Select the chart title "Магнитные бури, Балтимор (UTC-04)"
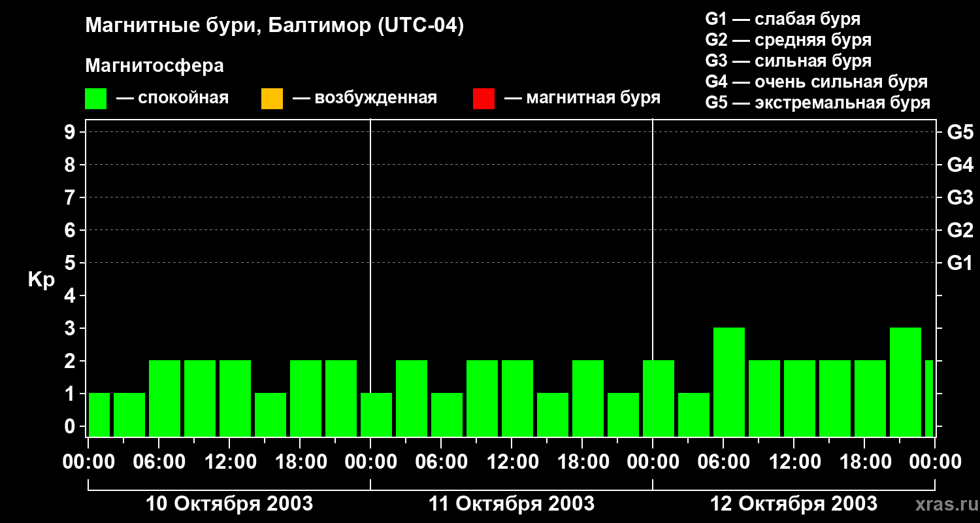The height and width of the screenshot is (523, 980). [274, 26]
